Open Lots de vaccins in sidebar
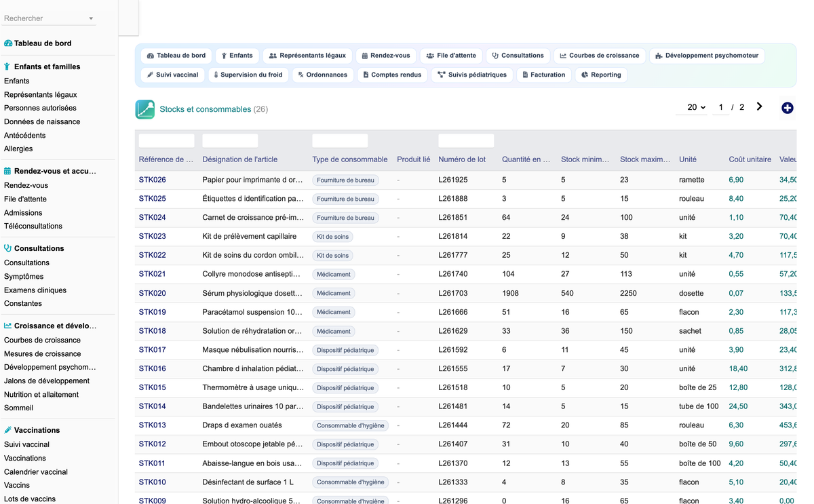The image size is (814, 504). pos(30,499)
